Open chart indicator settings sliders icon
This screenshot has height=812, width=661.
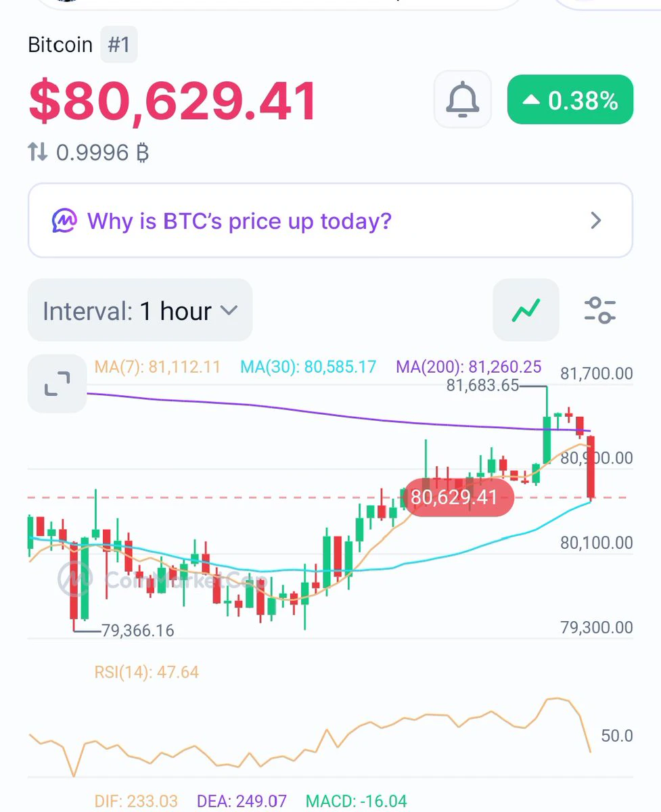(599, 310)
